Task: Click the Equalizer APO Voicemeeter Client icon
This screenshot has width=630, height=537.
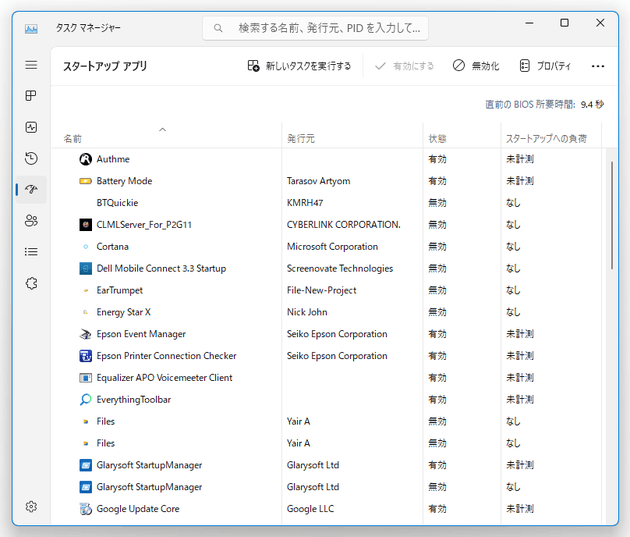Action: [x=86, y=378]
